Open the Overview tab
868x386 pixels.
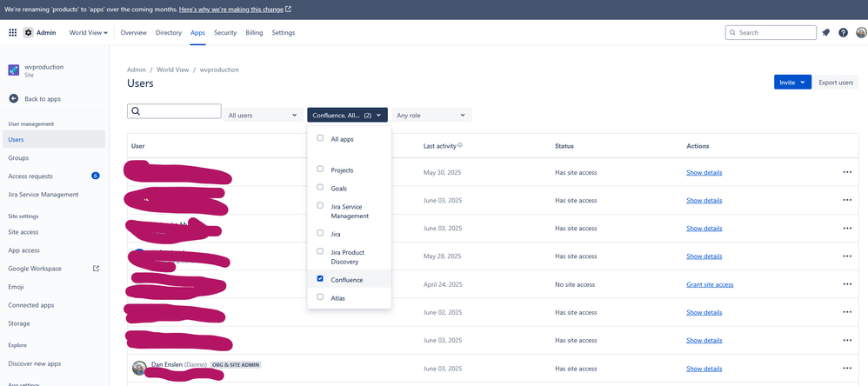[133, 33]
